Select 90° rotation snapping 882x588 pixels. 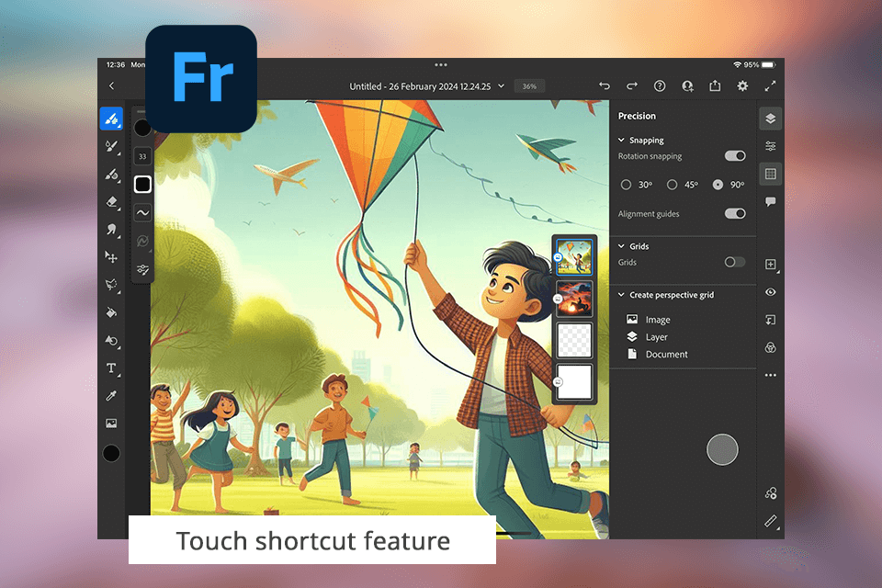[x=718, y=185]
